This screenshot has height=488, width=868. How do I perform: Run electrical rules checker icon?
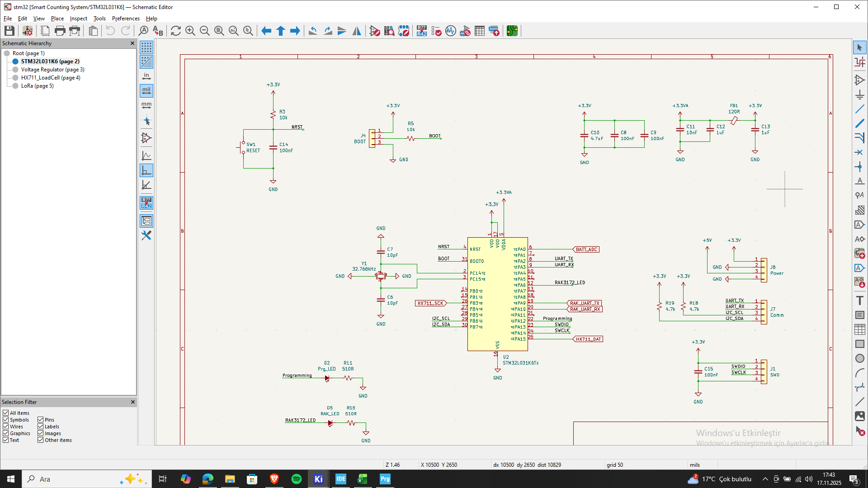point(436,31)
